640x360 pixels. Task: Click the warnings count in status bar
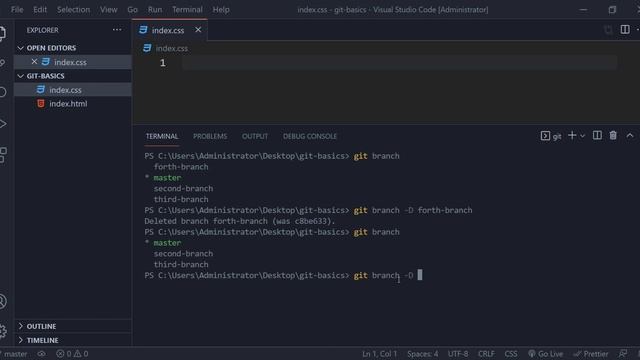pyautogui.click(x=81, y=354)
